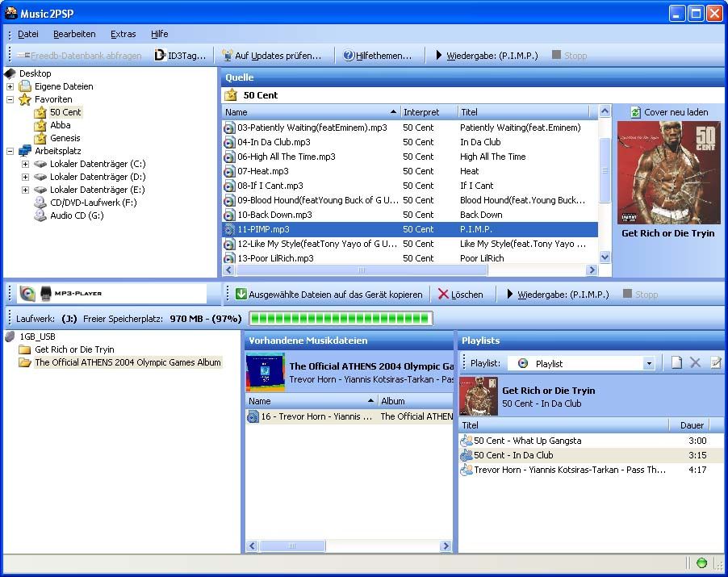Reload cover with Cover neu laden
Image resolution: width=728 pixels, height=577 pixels.
coord(668,112)
